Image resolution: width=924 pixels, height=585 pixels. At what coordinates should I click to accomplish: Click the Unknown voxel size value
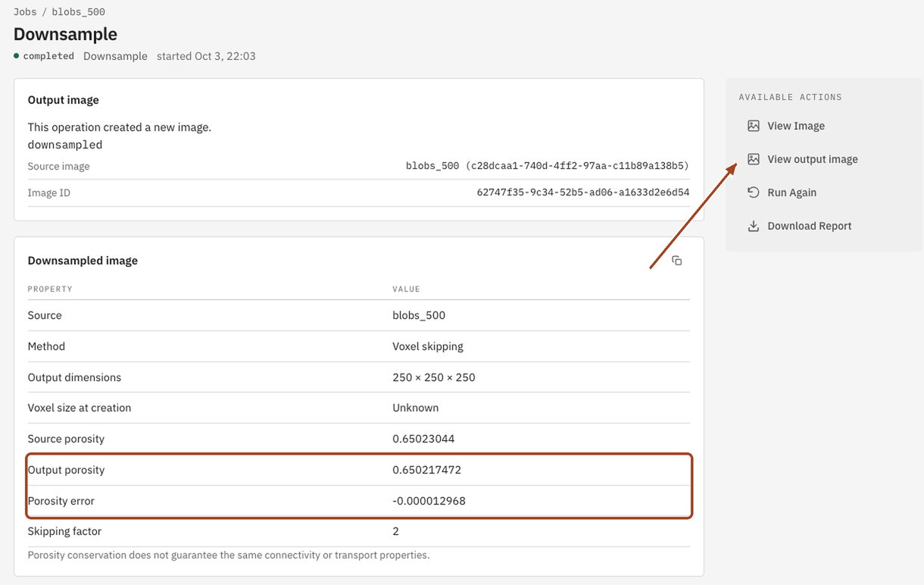pyautogui.click(x=415, y=408)
